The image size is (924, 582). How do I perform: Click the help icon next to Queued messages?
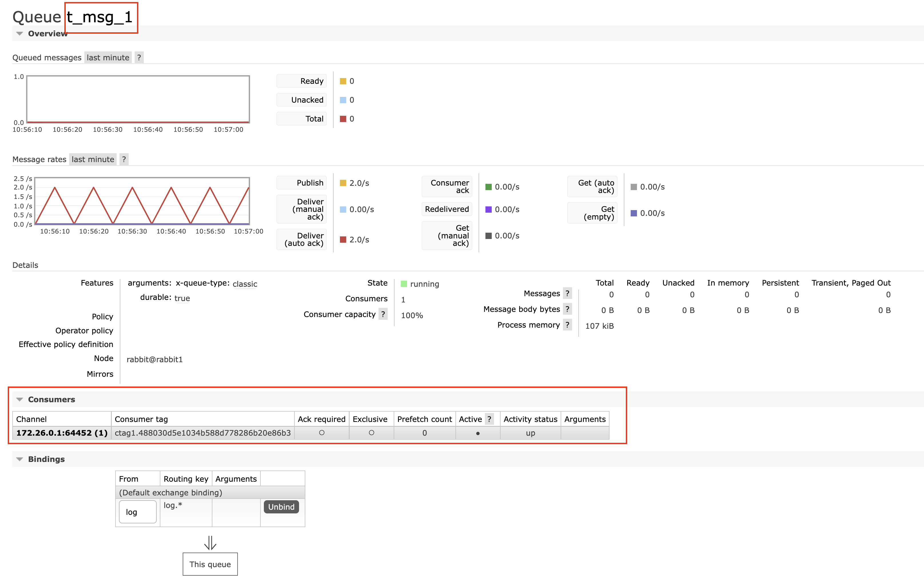[x=139, y=57]
